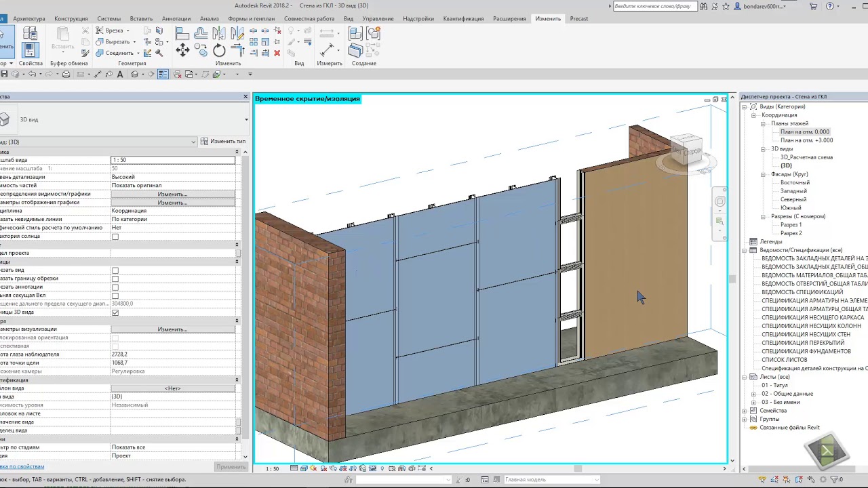This screenshot has height=488, width=868.
Task: Click the Text tool icon in quick access toolbar
Action: pos(119,75)
